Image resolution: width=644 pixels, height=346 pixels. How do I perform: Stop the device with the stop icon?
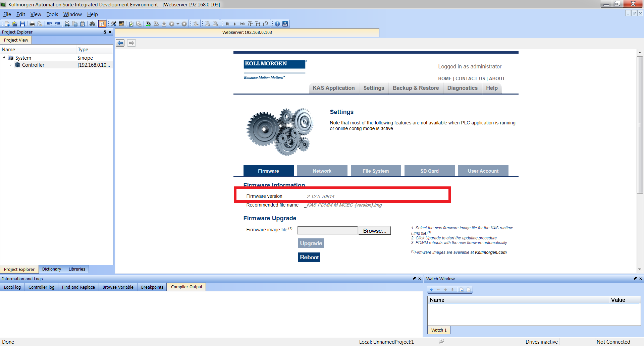click(x=184, y=24)
